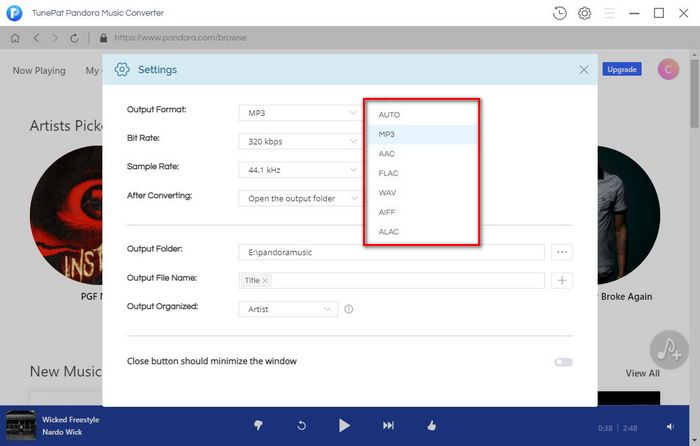Image resolution: width=700 pixels, height=446 pixels.
Task: Open the hamburger menu in title bar
Action: 609,13
